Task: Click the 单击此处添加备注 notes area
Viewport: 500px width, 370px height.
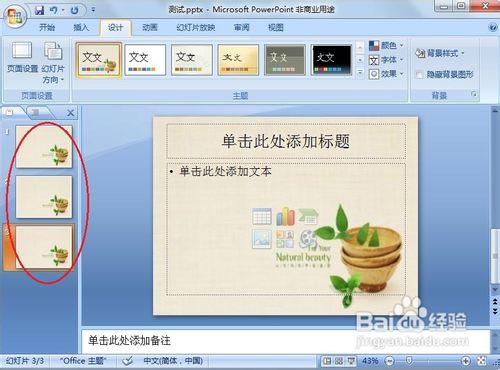Action: (286, 341)
